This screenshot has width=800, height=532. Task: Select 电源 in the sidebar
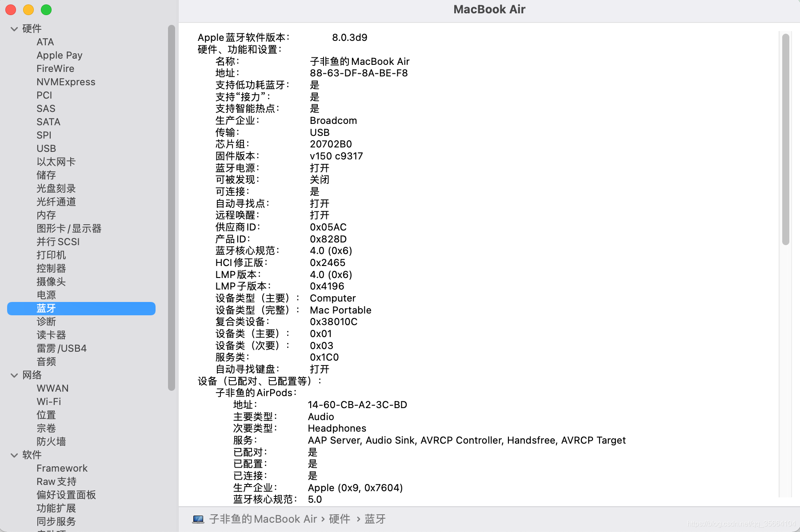(46, 295)
